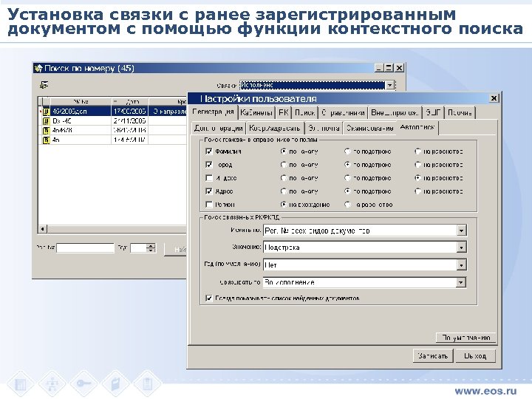Screen dimensions: 532x399
Task: Click the По умолчанию button
Action: pos(465,338)
